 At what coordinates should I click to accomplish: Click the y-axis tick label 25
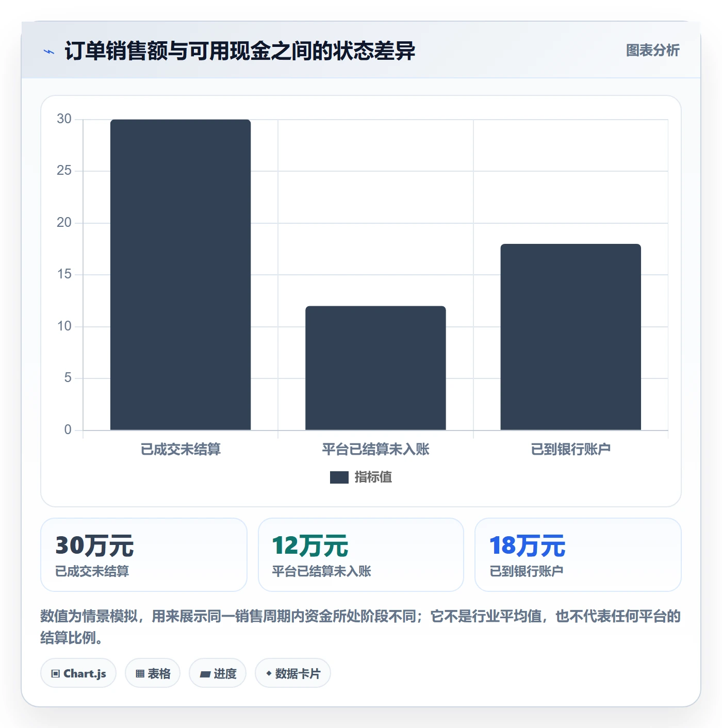point(64,171)
